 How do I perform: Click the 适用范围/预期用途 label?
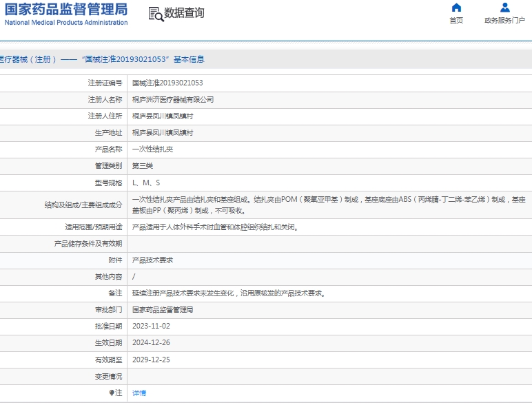[x=93, y=227]
